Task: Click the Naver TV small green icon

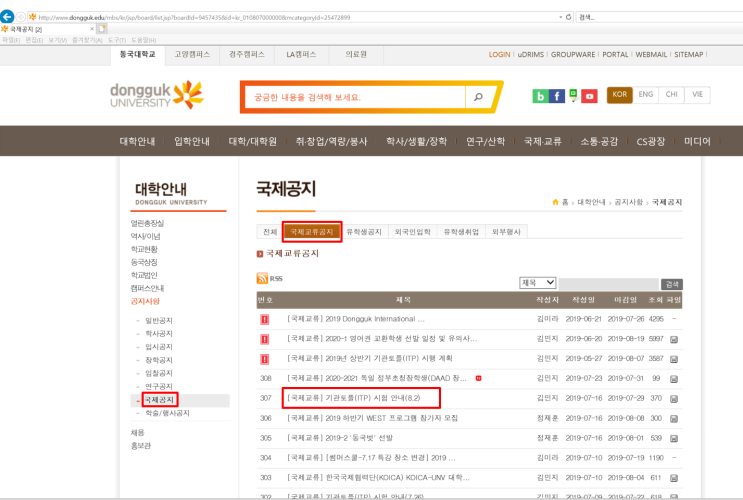Action: (x=573, y=95)
